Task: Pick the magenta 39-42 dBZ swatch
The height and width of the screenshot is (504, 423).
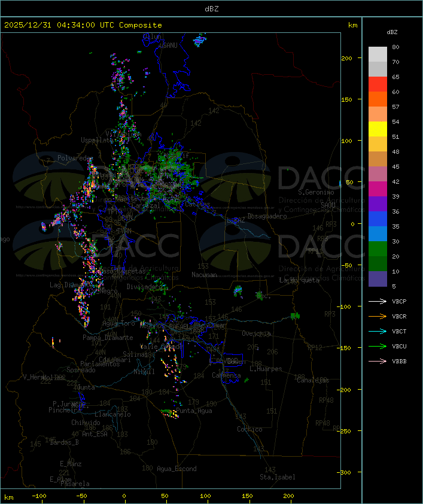Action: click(x=378, y=189)
